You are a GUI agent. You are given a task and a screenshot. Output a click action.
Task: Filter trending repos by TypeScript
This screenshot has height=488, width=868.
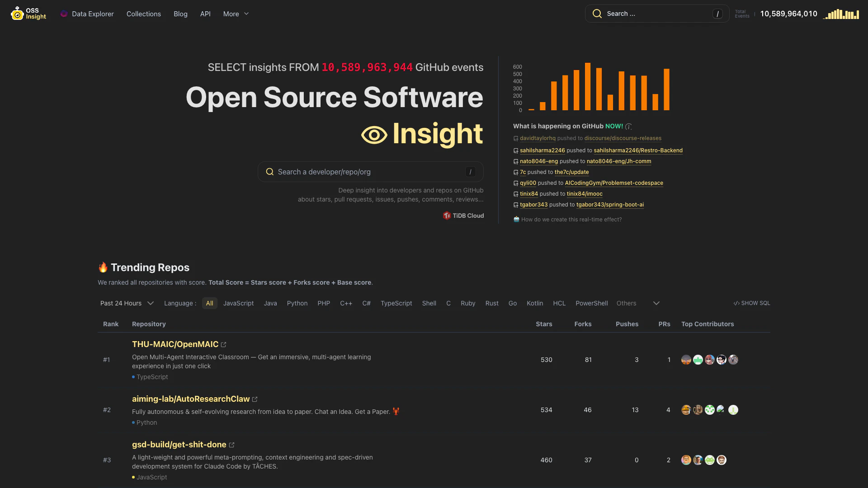[396, 303]
